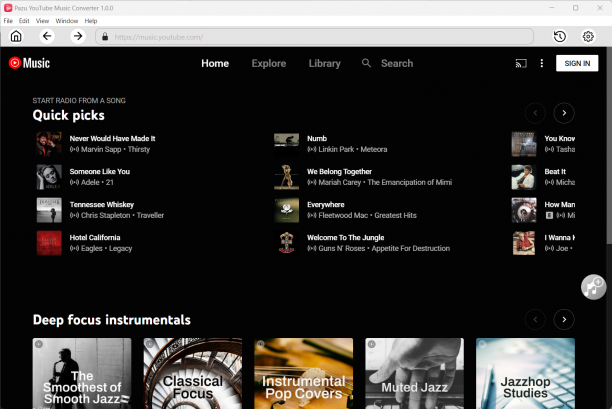Click the YouTube Music logo
This screenshot has height=409, width=612.
pos(29,63)
